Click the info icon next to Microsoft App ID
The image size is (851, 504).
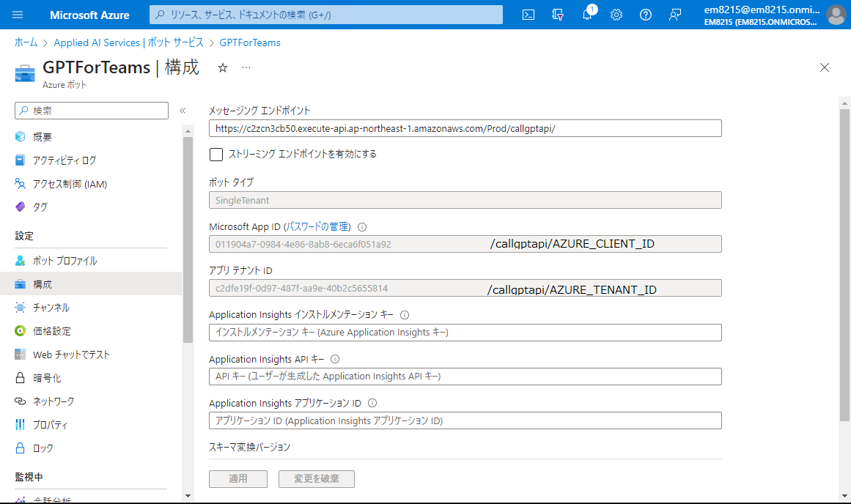tap(362, 227)
